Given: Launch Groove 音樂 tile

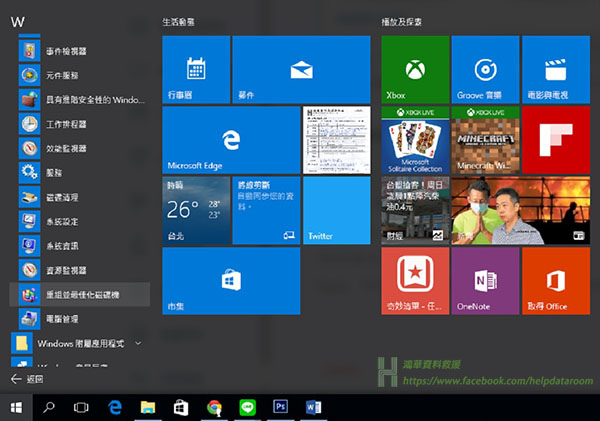Looking at the screenshot, I should 485,70.
